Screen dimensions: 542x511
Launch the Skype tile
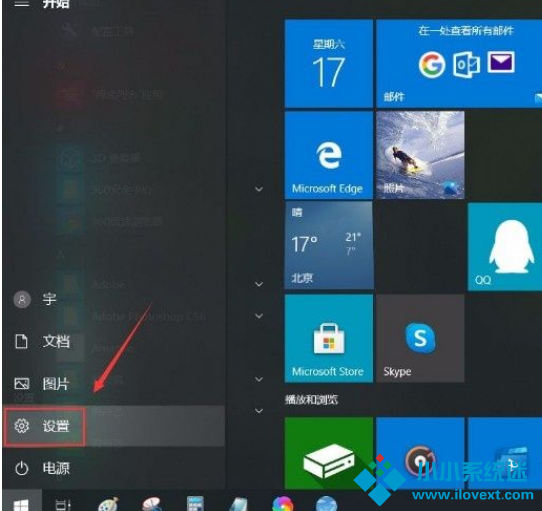pyautogui.click(x=420, y=338)
